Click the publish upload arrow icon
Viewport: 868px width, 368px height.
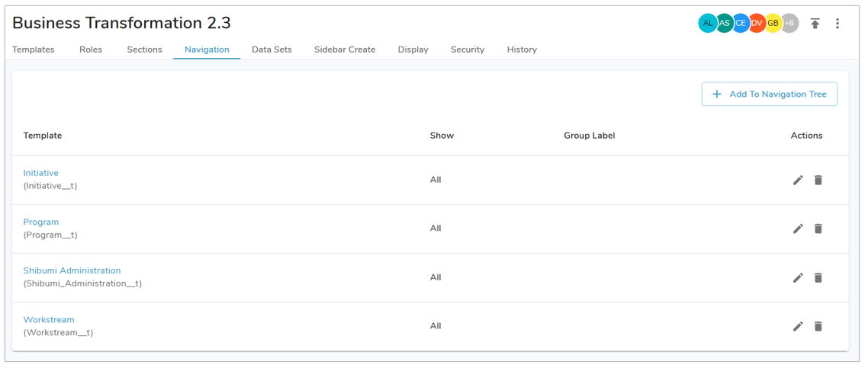click(x=815, y=24)
